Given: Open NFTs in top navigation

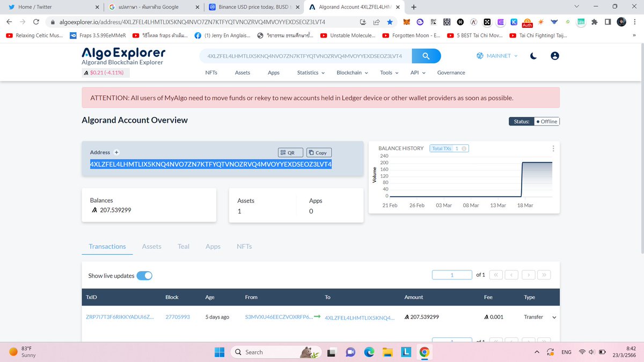Looking at the screenshot, I should (211, 72).
